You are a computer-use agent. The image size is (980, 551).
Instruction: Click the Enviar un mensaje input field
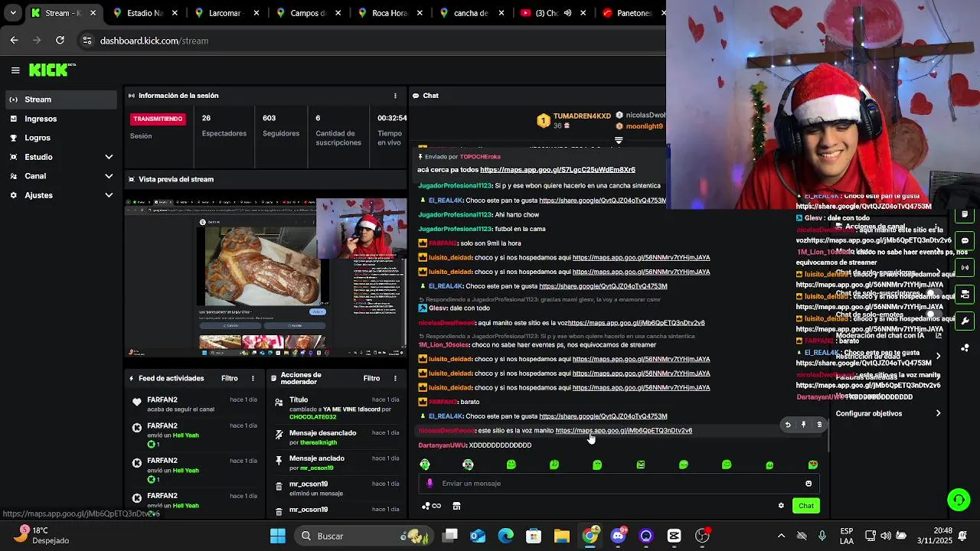click(619, 484)
